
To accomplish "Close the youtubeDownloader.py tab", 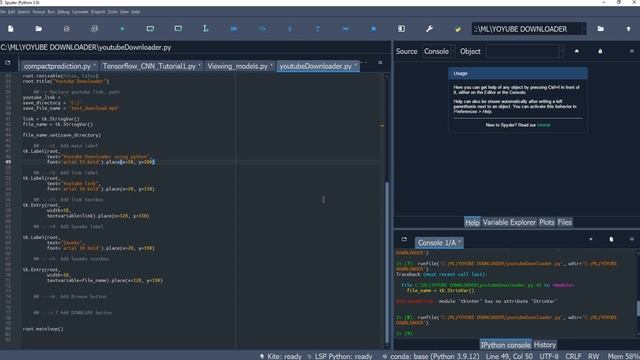I will 356,65.
